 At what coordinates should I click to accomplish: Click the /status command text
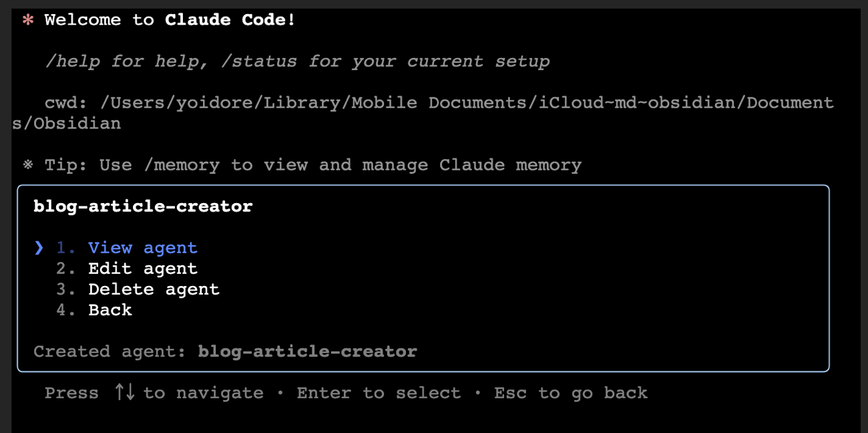click(x=258, y=61)
